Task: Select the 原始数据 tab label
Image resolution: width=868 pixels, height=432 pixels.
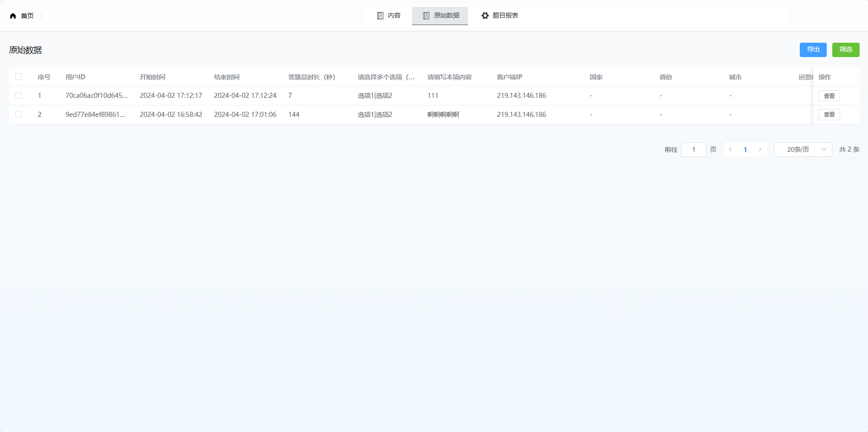Action: [446, 16]
